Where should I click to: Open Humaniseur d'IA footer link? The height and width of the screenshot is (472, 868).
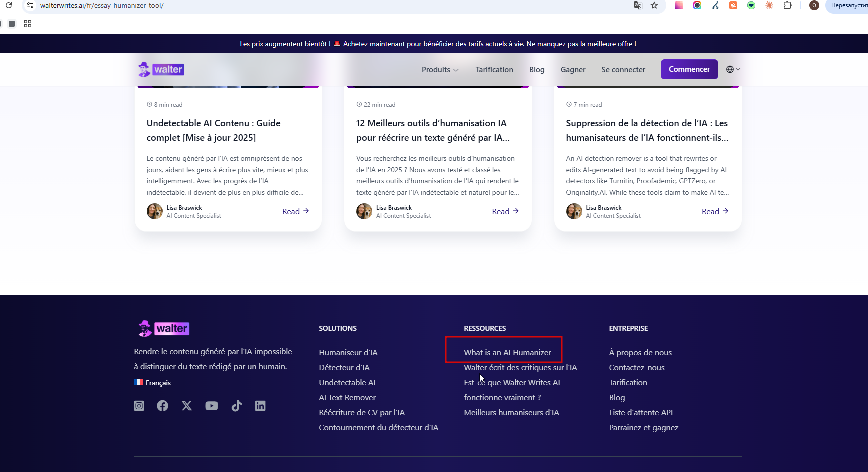[x=348, y=353]
